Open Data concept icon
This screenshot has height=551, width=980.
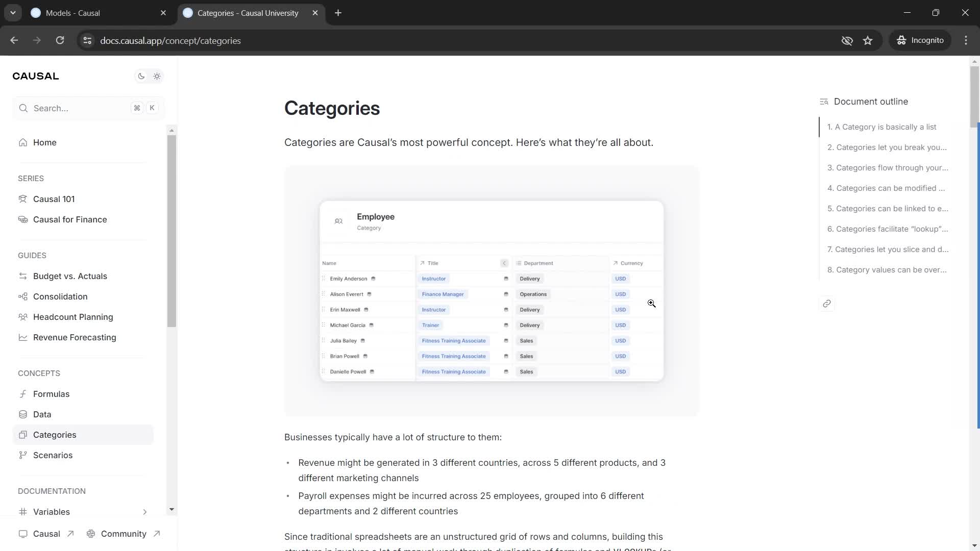coord(23,415)
